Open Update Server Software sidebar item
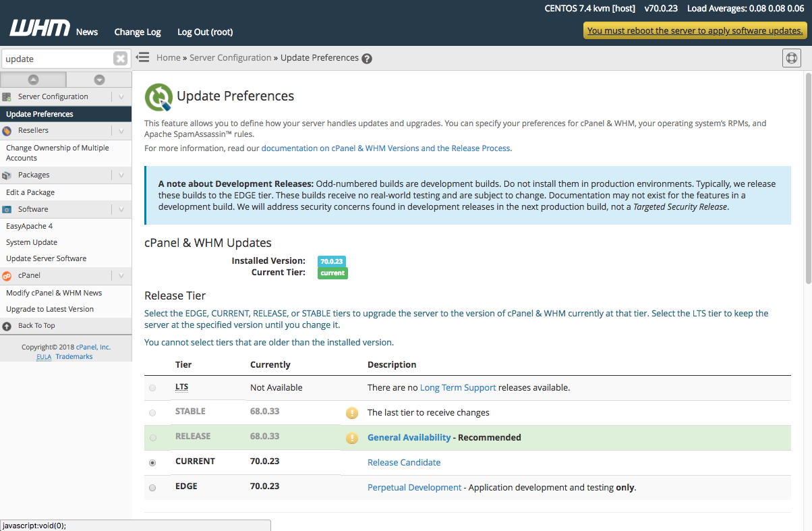Image resolution: width=812 pixels, height=531 pixels. click(x=47, y=258)
